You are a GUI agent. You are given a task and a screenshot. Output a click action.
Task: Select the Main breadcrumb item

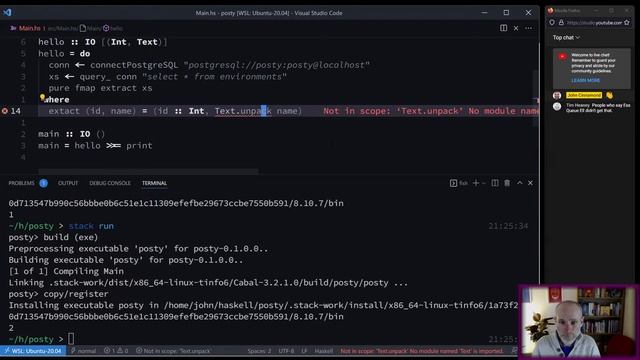pyautogui.click(x=90, y=28)
